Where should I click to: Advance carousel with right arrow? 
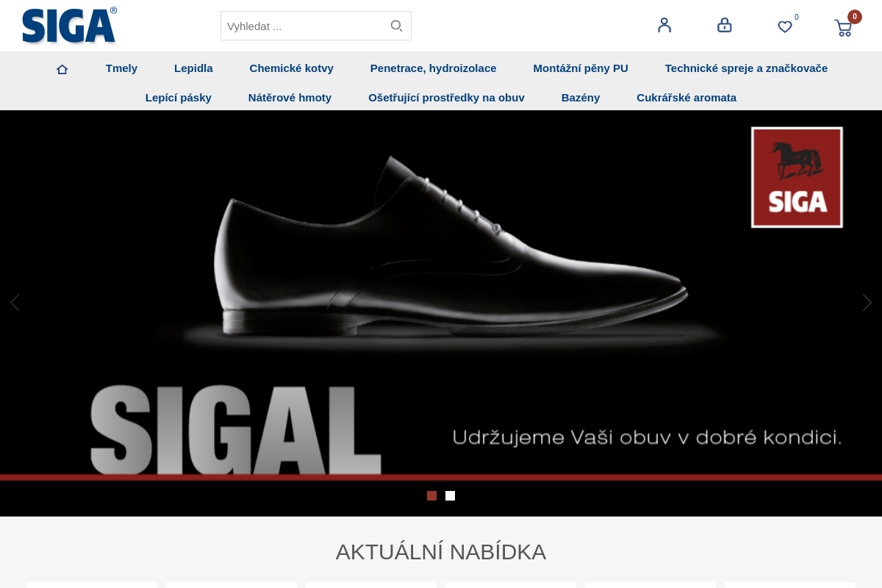tap(867, 302)
